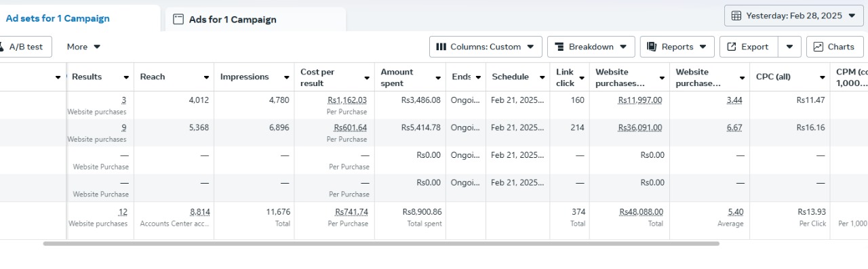Open the Columns: Custom dropdown

(x=486, y=47)
